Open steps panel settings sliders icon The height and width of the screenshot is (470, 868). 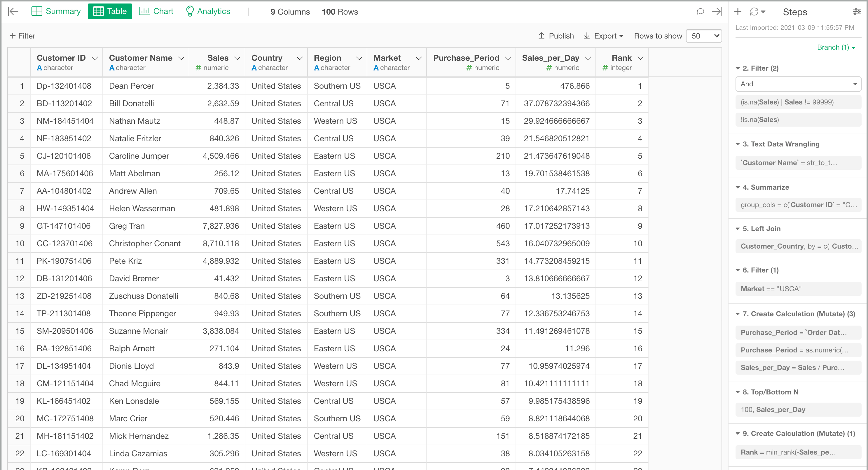click(x=856, y=12)
